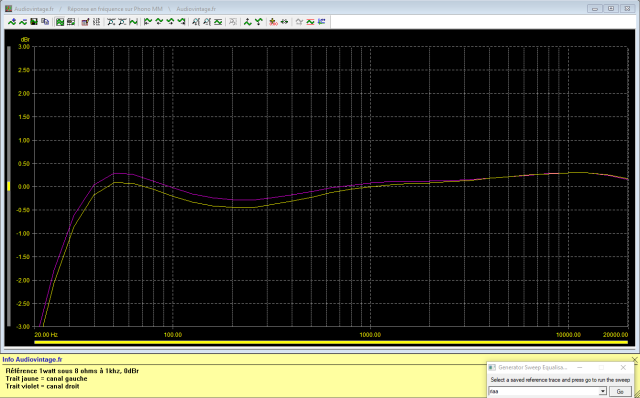The height and width of the screenshot is (398, 640).
Task: Click the add-trace icon with blue plus
Action: [x=12, y=22]
